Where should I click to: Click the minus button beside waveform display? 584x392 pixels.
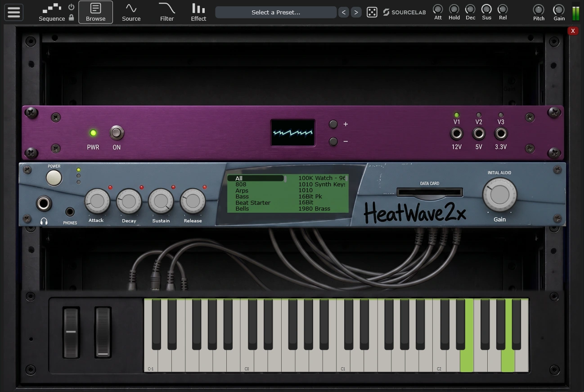click(x=333, y=141)
